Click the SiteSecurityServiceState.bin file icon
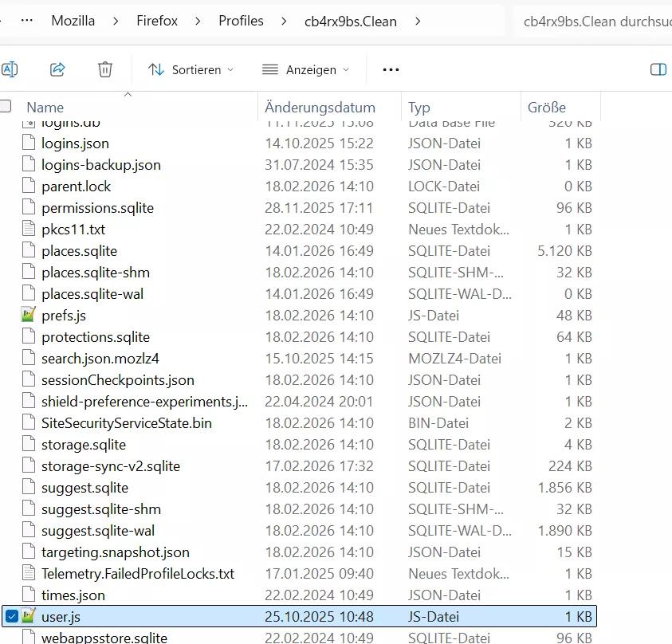The height and width of the screenshot is (644, 672). (28, 422)
